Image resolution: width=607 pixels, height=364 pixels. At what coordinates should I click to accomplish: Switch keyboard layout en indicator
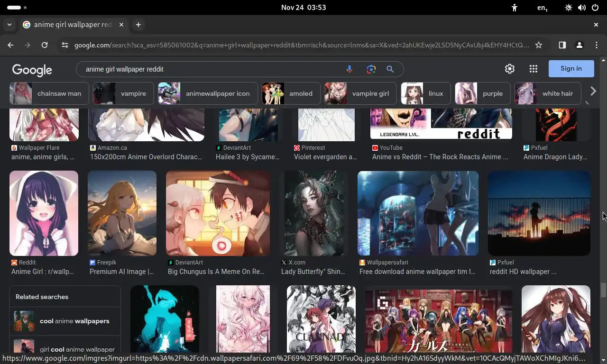543,8
